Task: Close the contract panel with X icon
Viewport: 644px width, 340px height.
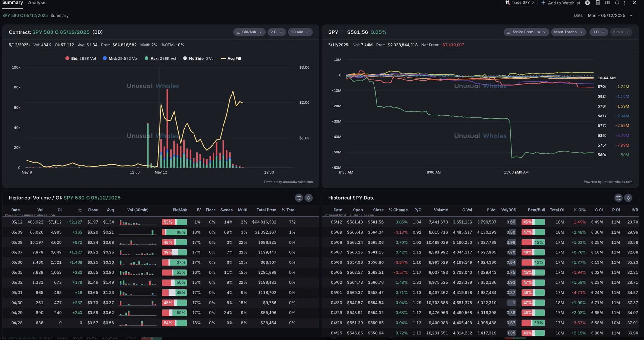Action: pyautogui.click(x=634, y=3)
